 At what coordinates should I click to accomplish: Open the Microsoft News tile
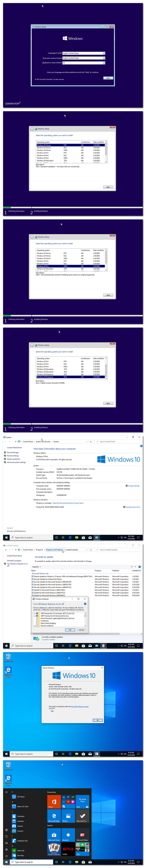tap(82, 835)
